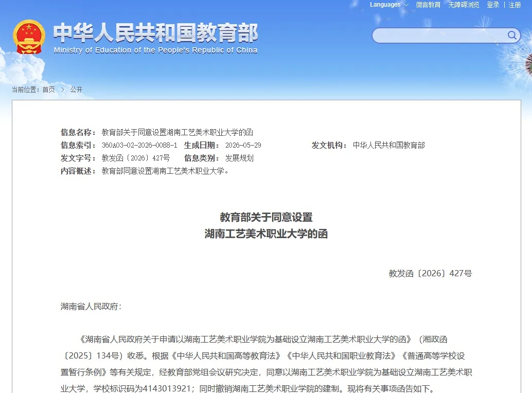
Task: Click right-aligned document number 教发函〔2026〕427号
Action: point(430,273)
